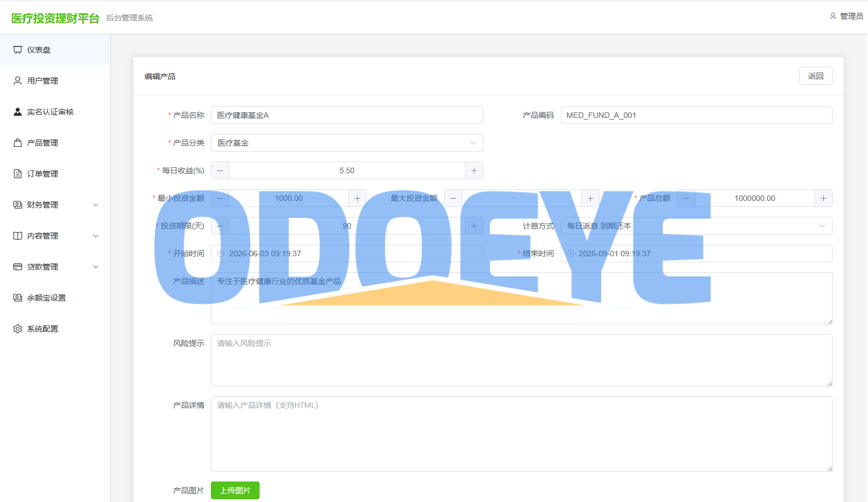Click the 投资期限 value 90 field

click(347, 226)
